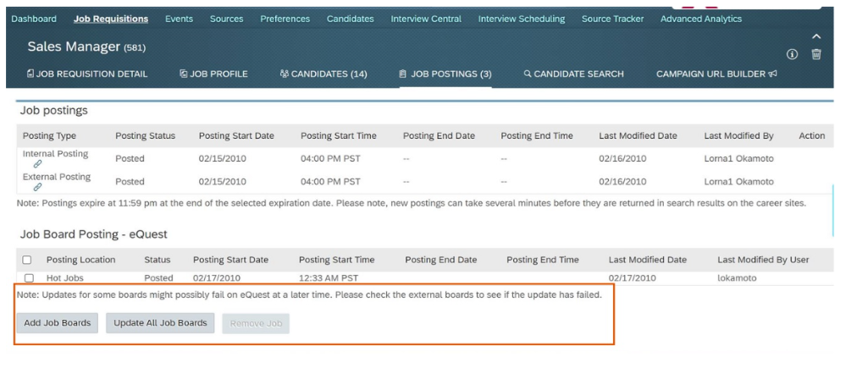
Task: Check the Hot Jobs row checkbox
Action: [30, 277]
